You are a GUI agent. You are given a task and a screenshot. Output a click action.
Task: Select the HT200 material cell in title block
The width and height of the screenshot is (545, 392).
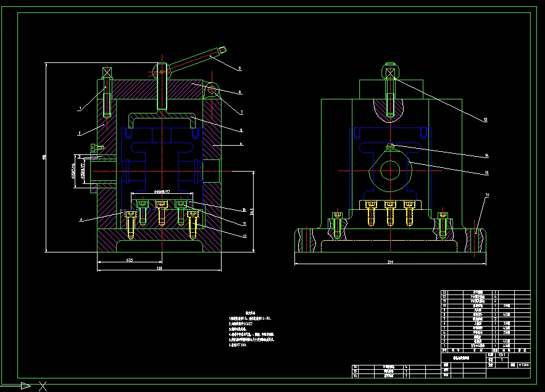pyautogui.click(x=524, y=365)
